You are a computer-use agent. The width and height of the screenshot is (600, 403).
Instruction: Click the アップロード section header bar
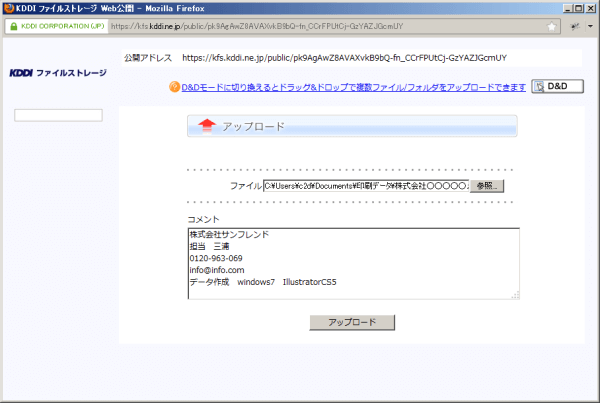tap(352, 126)
